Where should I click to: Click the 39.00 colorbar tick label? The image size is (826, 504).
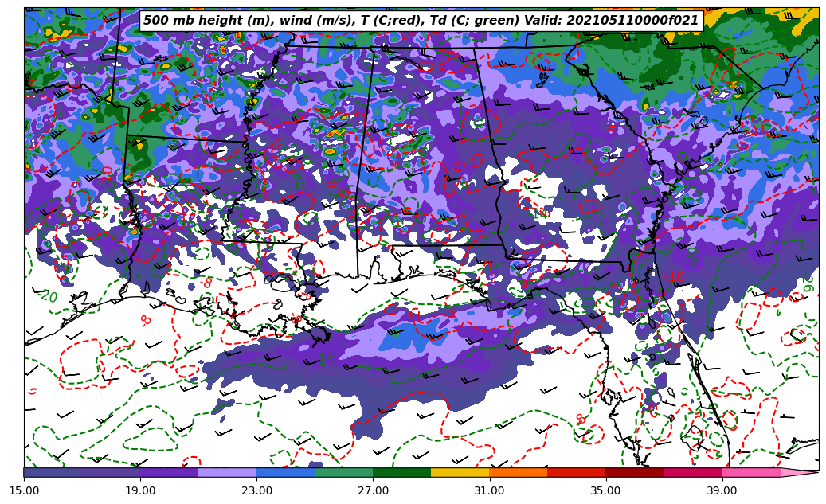pos(722,490)
